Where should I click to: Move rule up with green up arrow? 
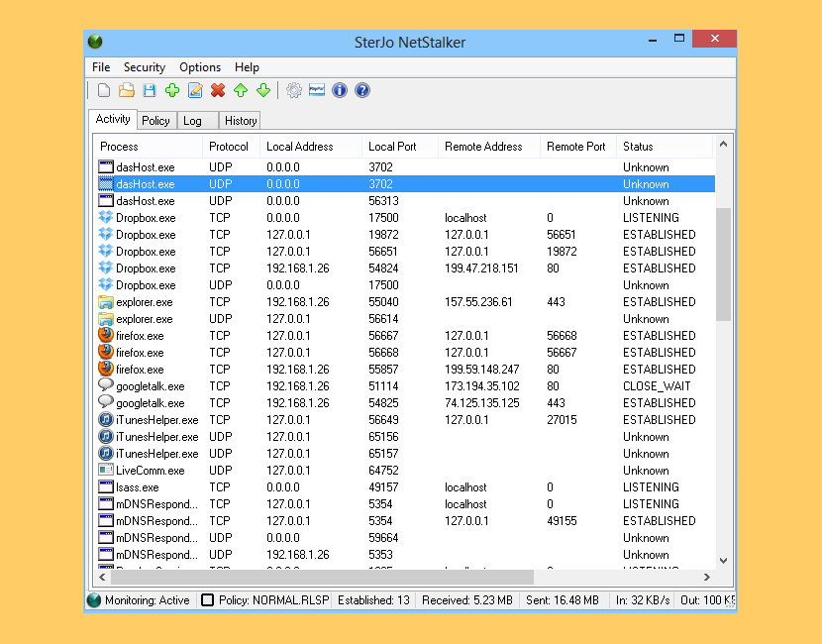pyautogui.click(x=241, y=91)
